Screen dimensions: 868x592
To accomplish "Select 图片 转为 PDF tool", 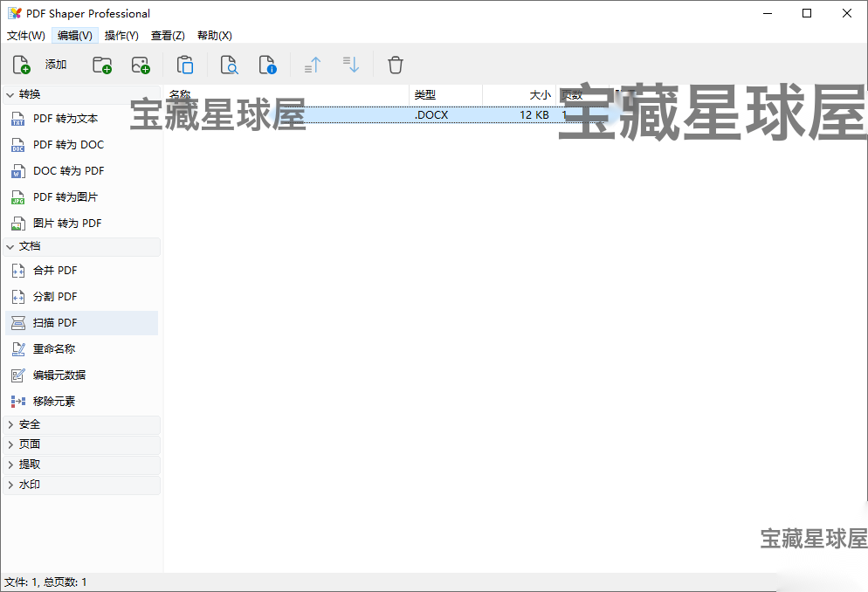I will point(81,224).
